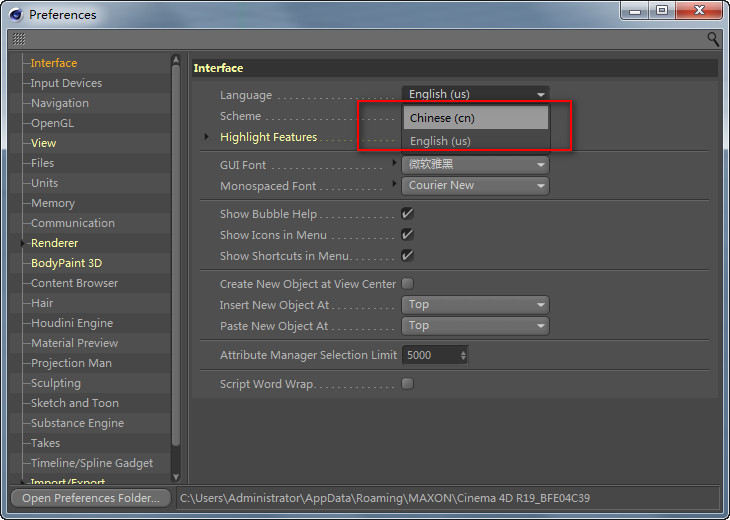Select Hair category

[x=42, y=303]
